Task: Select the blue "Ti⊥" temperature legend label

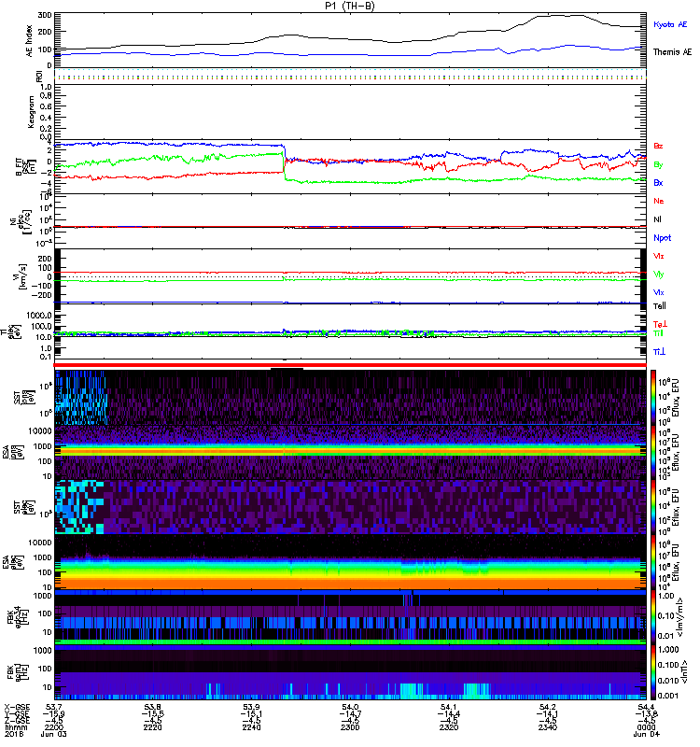Action: click(x=659, y=352)
